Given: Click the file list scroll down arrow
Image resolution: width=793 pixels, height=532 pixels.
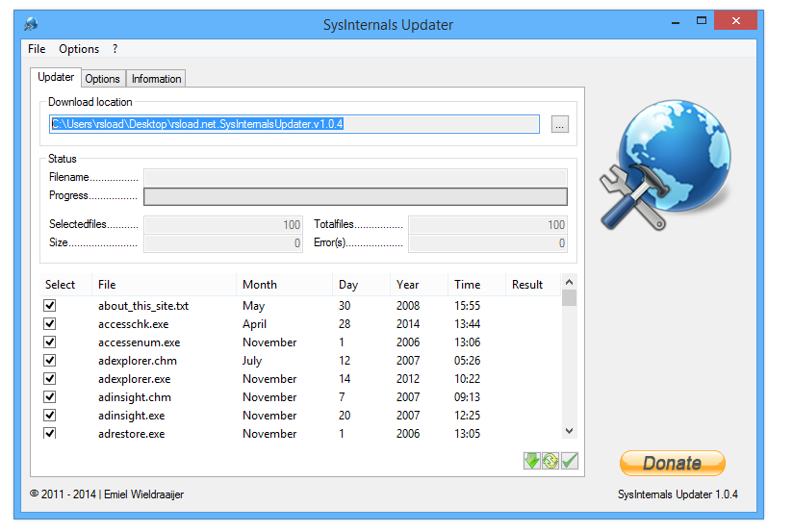Looking at the screenshot, I should [x=569, y=431].
